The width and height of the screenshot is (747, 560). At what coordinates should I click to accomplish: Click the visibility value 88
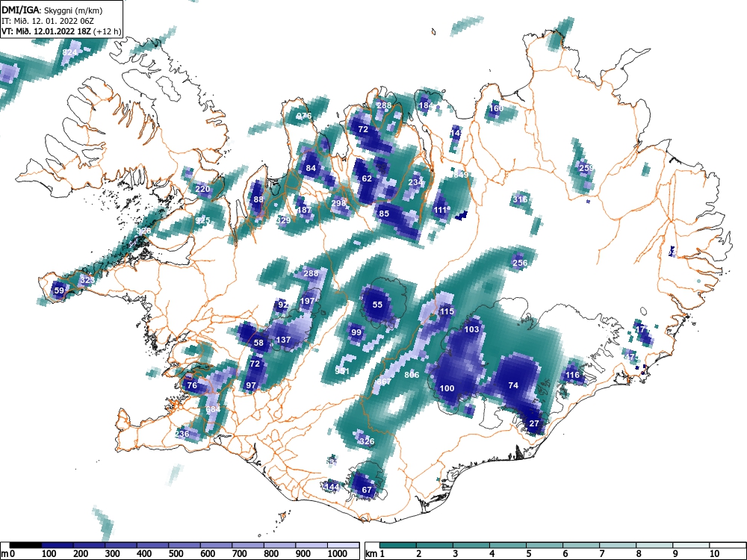(x=258, y=199)
